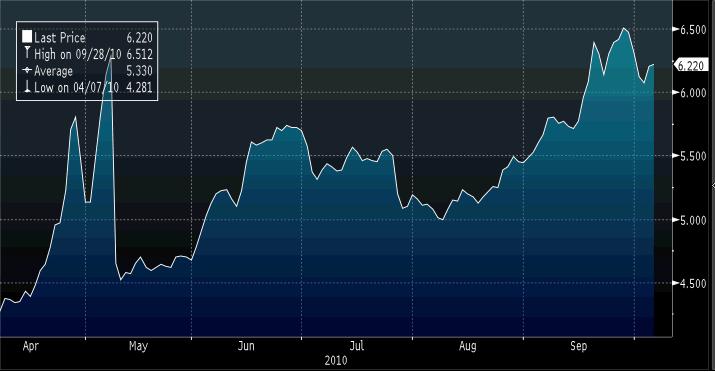Screen dimensions: 715x372
Task: Click the Low marker icon in legend
Action: [x=27, y=87]
